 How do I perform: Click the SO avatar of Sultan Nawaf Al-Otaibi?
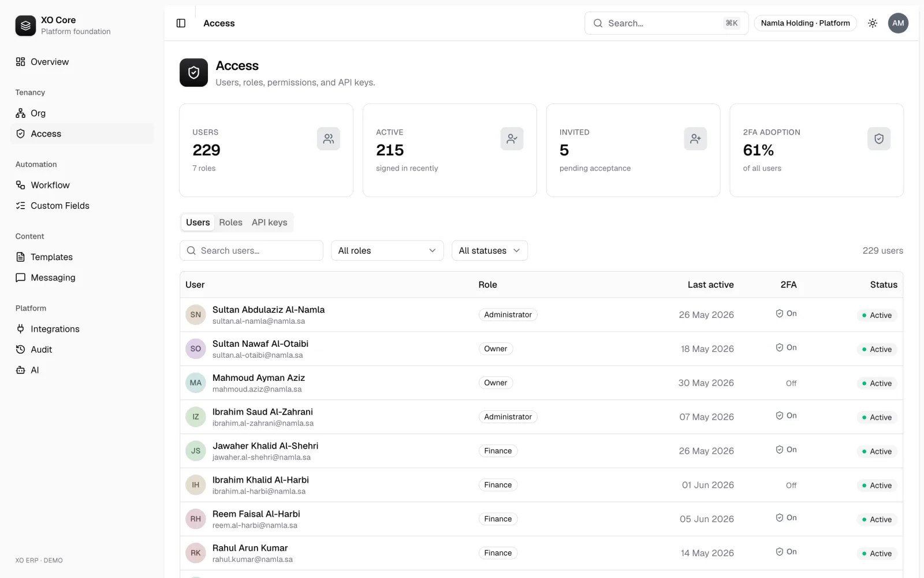coord(196,349)
